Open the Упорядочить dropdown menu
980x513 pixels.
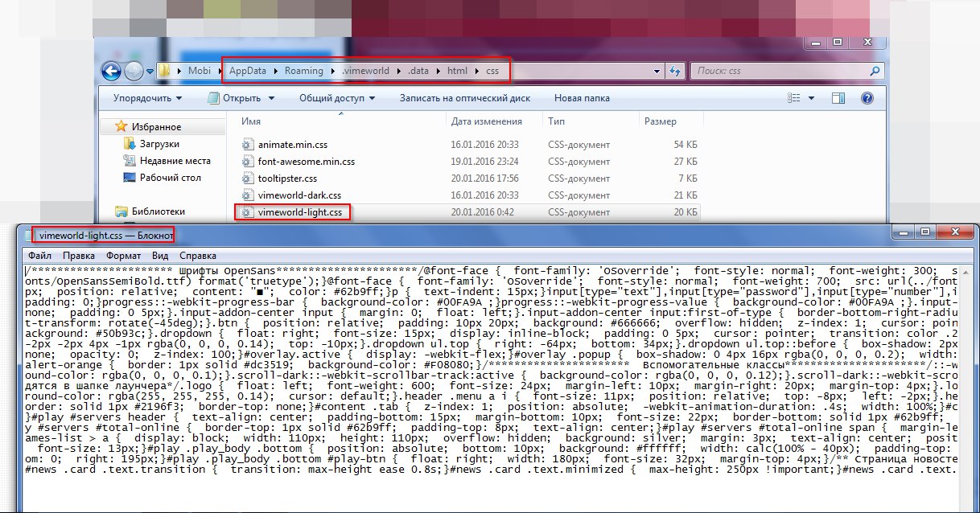147,98
